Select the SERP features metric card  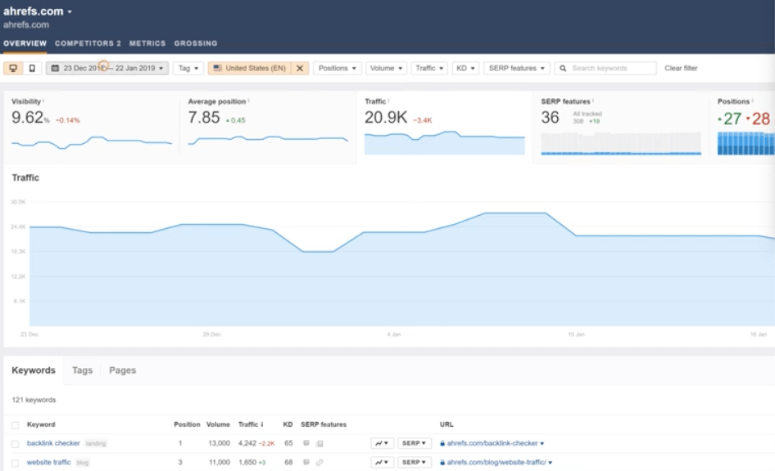tap(621, 127)
